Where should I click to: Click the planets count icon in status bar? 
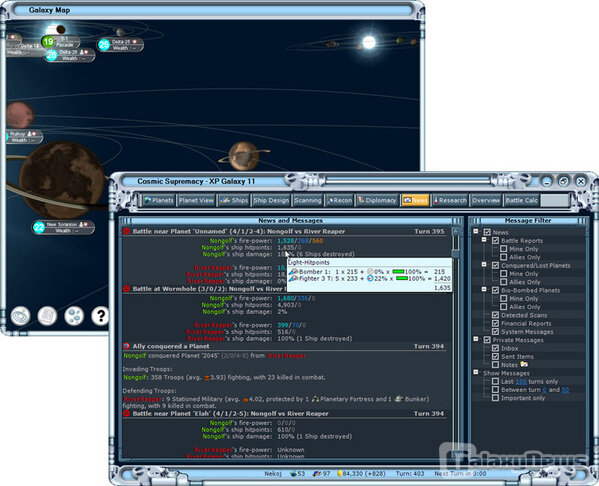(293, 473)
